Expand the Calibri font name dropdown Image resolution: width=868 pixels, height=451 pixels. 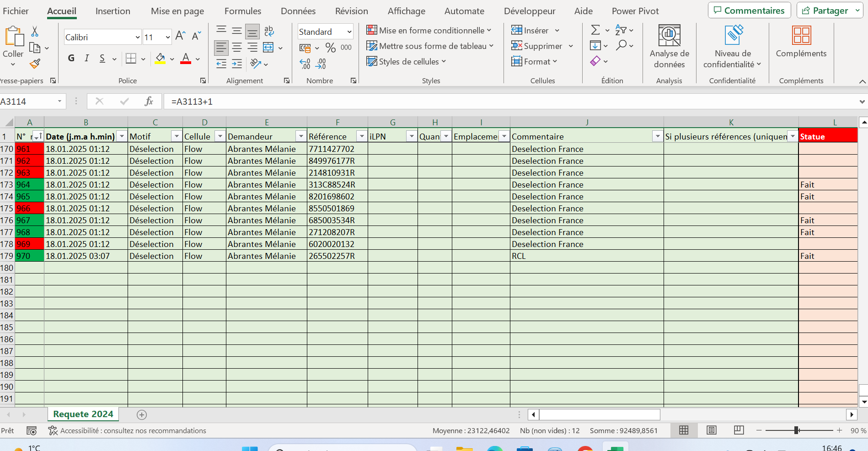(x=138, y=37)
